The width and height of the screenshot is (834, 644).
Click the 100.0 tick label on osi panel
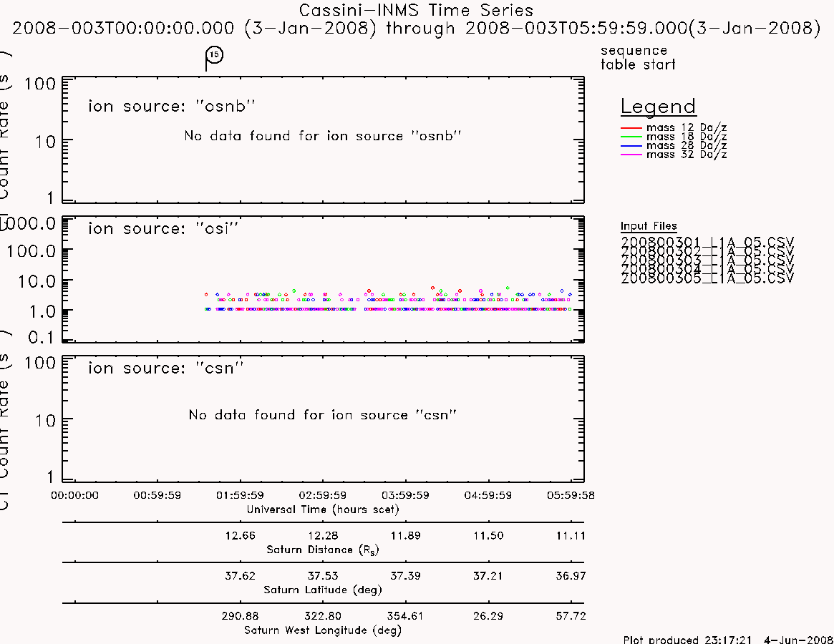31,251
